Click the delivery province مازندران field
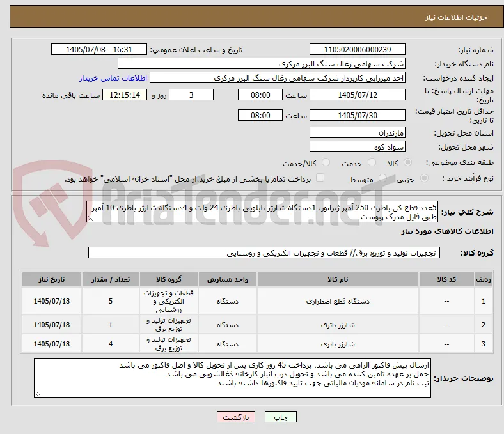The height and width of the screenshot is (434, 504). tap(357, 132)
